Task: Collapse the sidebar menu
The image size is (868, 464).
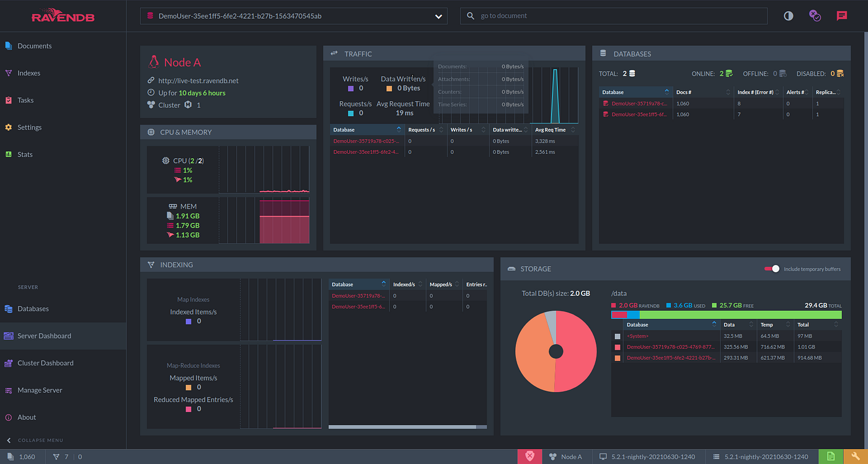Action: [35, 440]
